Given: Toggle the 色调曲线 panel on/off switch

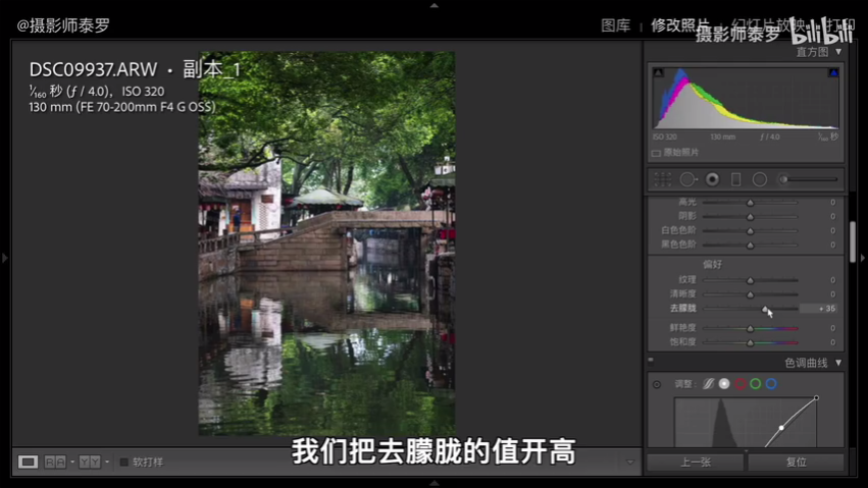Looking at the screenshot, I should click(x=651, y=361).
